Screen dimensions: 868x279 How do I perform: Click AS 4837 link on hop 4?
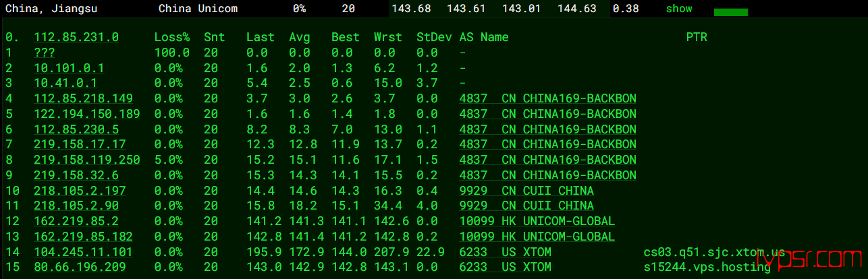pyautogui.click(x=548, y=98)
